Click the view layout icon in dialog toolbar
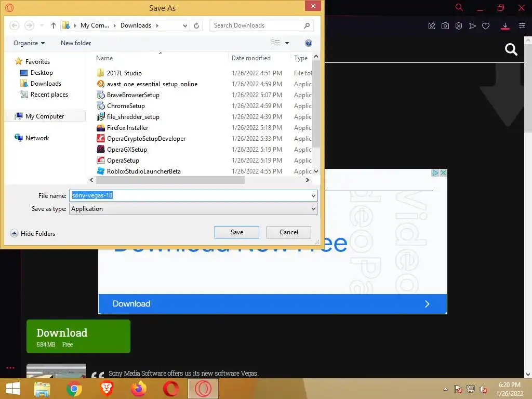 click(x=275, y=43)
